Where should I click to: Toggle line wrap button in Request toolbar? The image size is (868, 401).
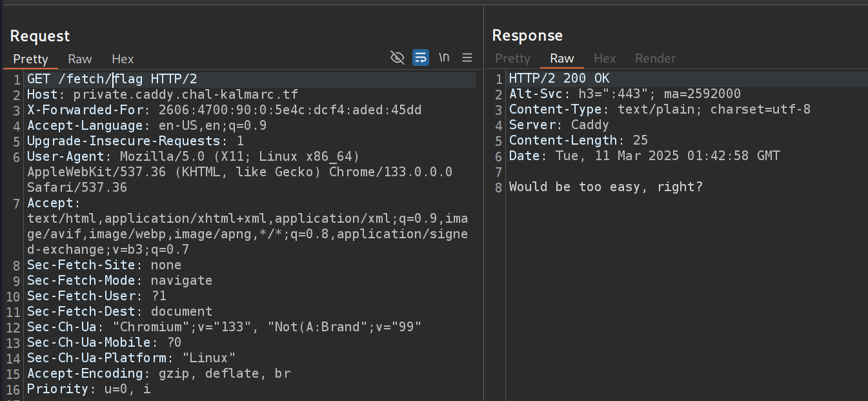click(x=421, y=57)
